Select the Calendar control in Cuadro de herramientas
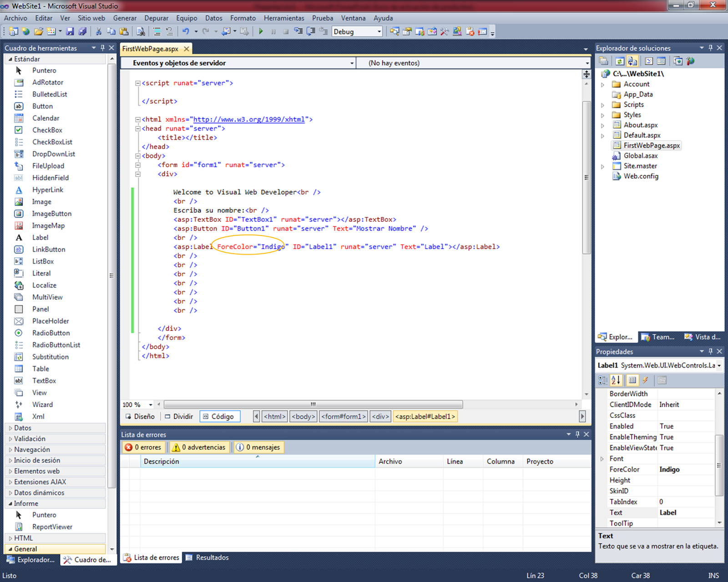The height and width of the screenshot is (582, 728). (45, 118)
